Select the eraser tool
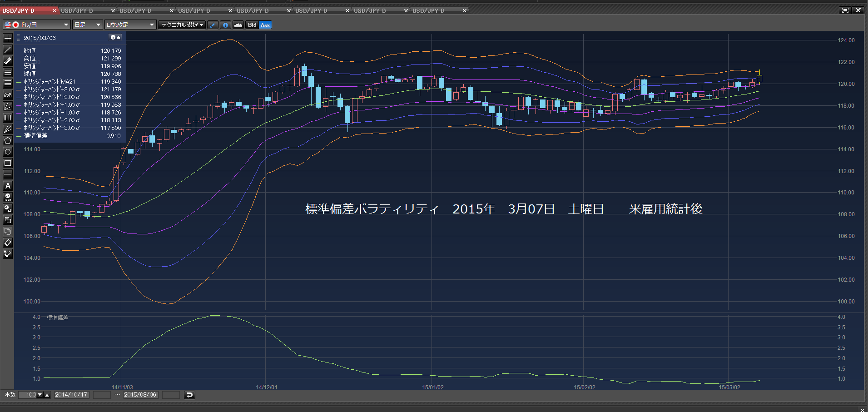Image resolution: width=868 pixels, height=412 pixels. [8, 243]
